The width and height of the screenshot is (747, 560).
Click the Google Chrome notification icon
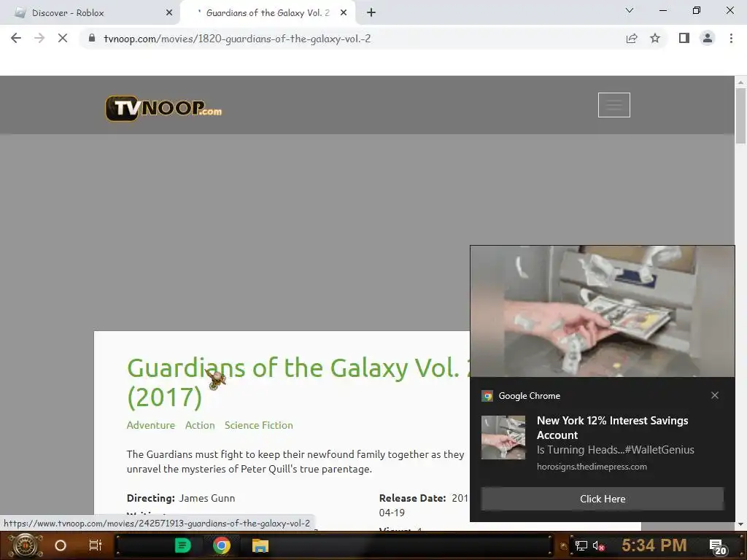click(x=487, y=396)
